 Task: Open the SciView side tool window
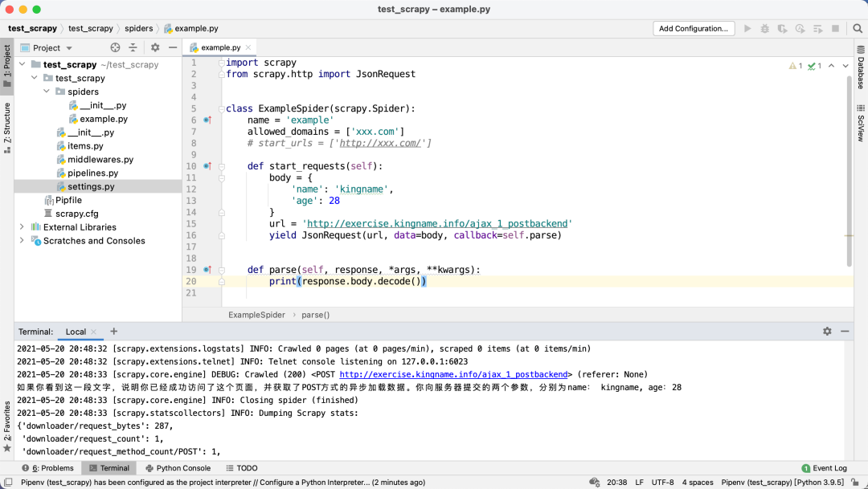(861, 122)
